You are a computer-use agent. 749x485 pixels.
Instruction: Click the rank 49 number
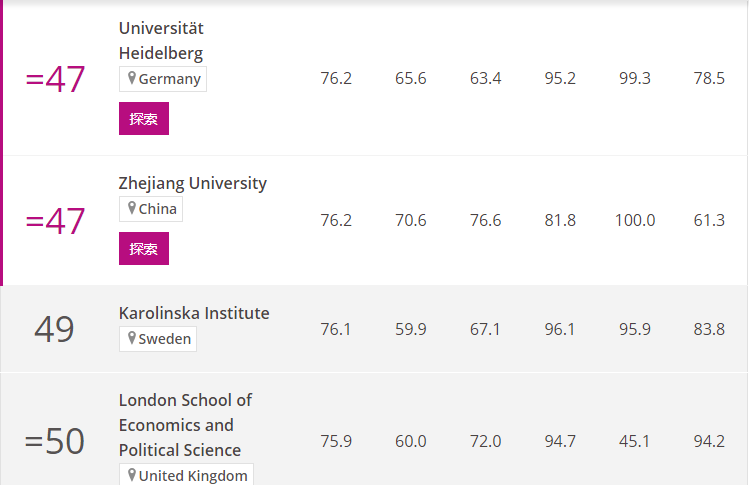click(54, 329)
